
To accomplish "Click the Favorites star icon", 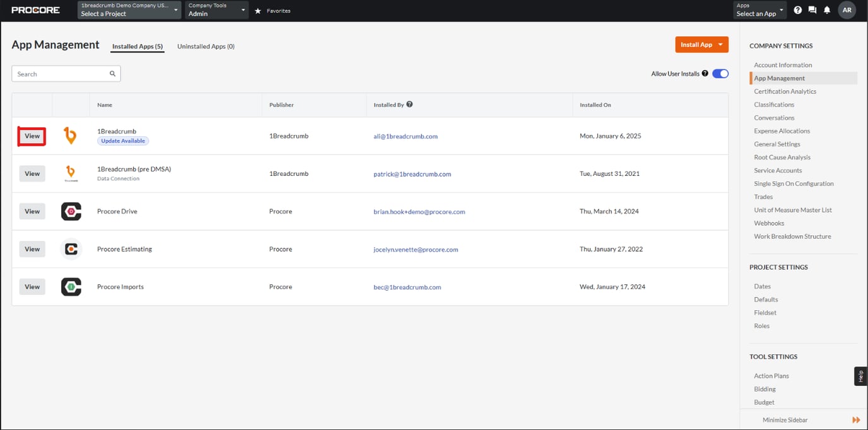I will (x=256, y=10).
